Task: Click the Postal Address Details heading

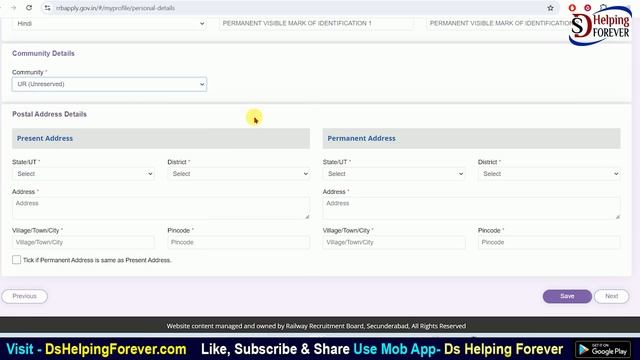Action: [49, 114]
